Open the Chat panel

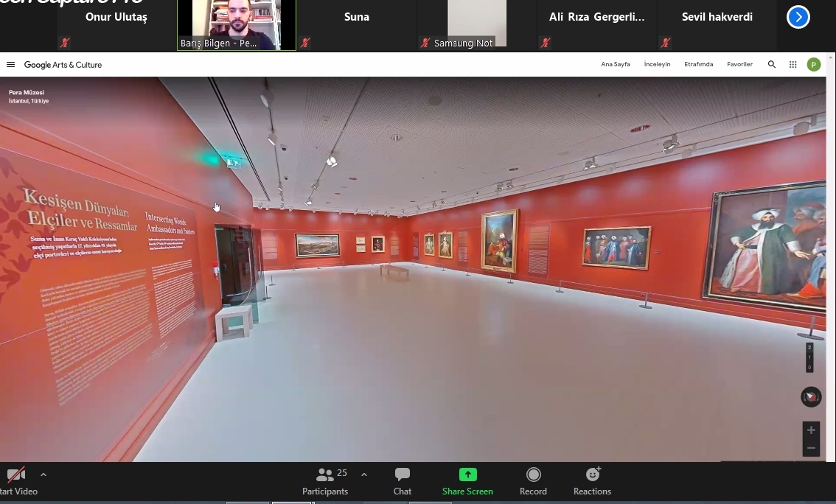coord(403,481)
